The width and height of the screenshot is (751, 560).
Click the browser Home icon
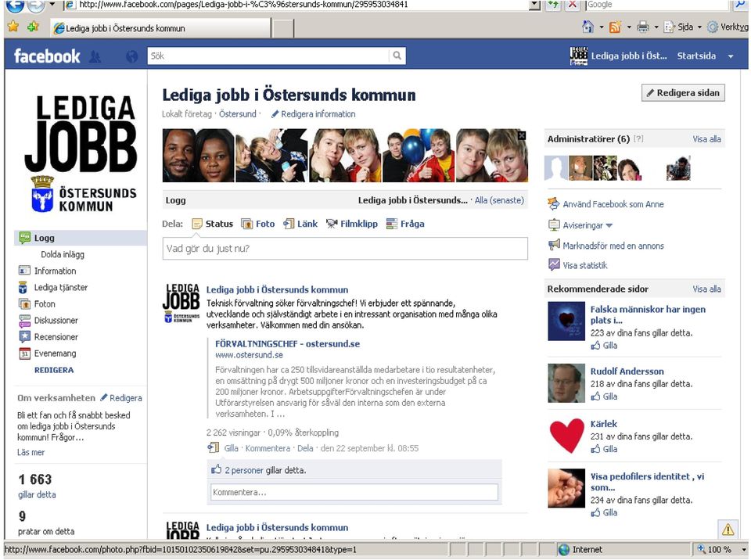click(588, 27)
